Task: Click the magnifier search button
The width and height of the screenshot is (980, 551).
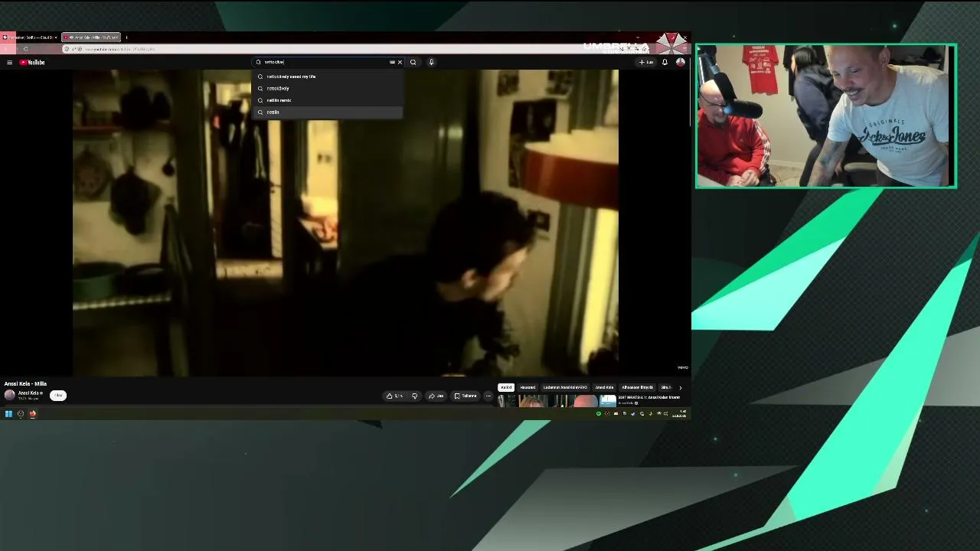Action: pos(413,62)
